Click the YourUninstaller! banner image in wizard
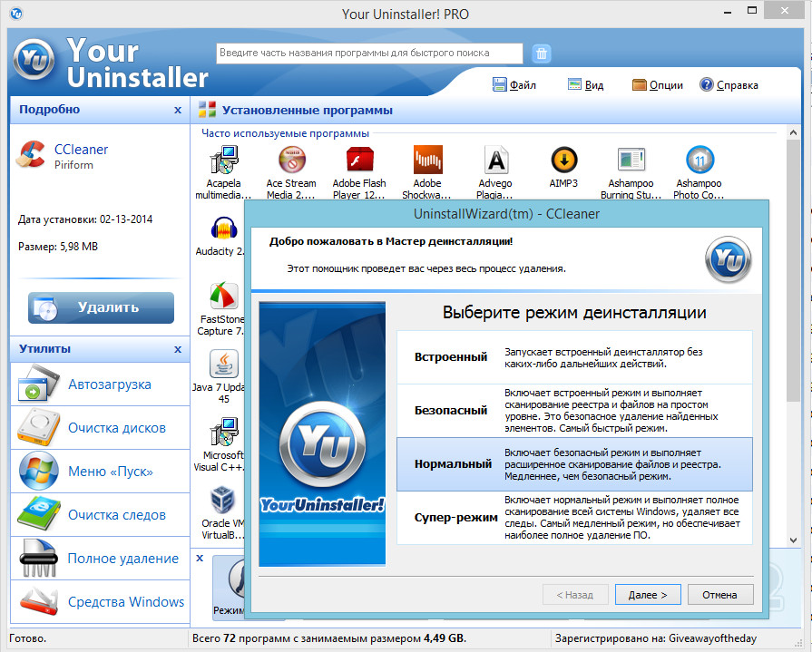The width and height of the screenshot is (812, 652). [322, 433]
